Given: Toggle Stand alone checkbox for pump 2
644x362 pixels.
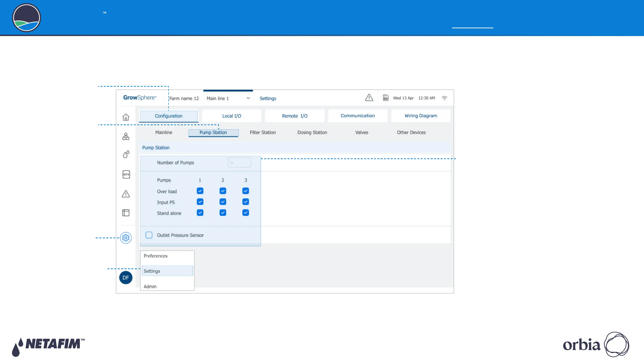Looking at the screenshot, I should coord(223,213).
